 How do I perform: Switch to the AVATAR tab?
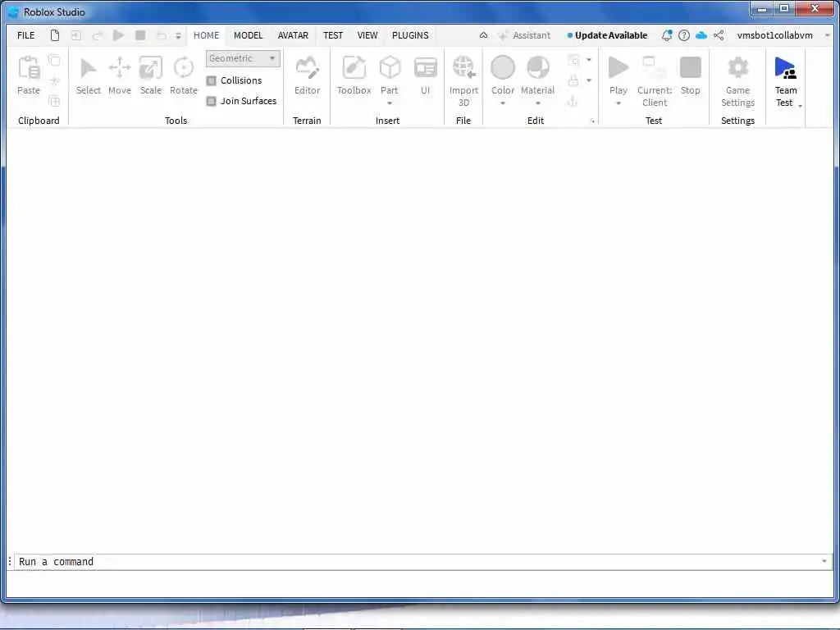pyautogui.click(x=293, y=35)
